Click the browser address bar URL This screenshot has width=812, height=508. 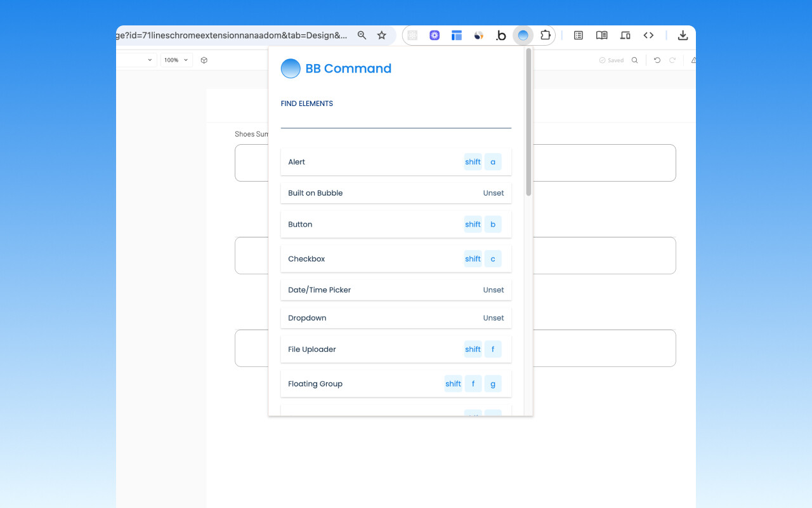[x=233, y=36]
